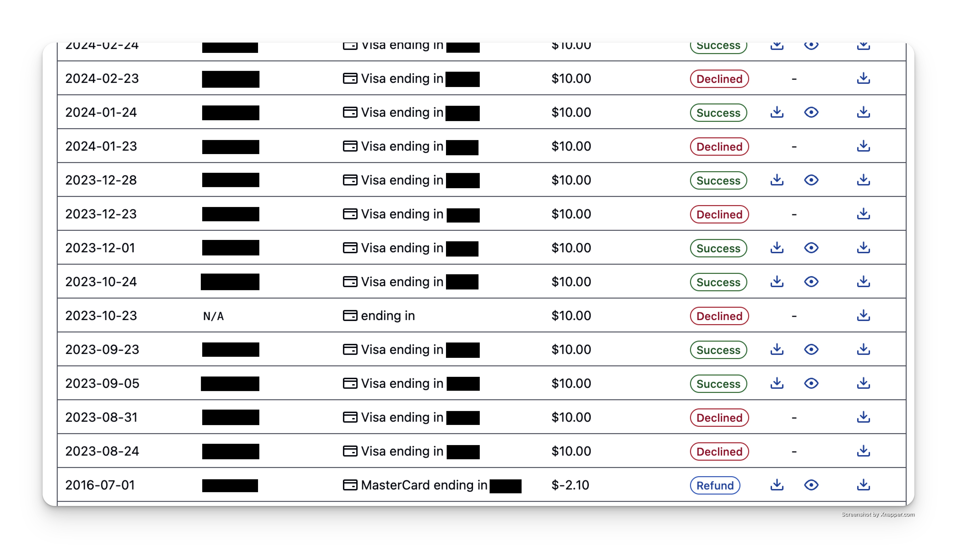Image resolution: width=957 pixels, height=560 pixels.
Task: Click Declined badge in 2024-01-23 row
Action: coord(719,147)
